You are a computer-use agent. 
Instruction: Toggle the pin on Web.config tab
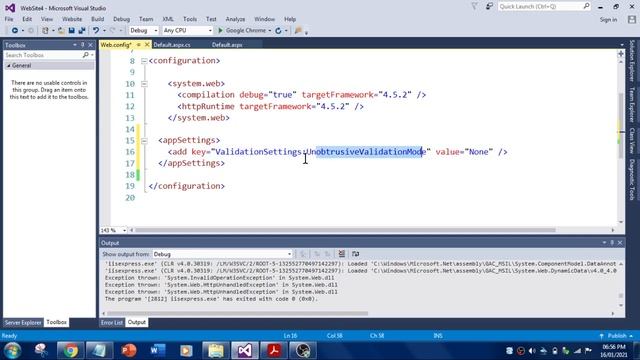[x=139, y=44]
